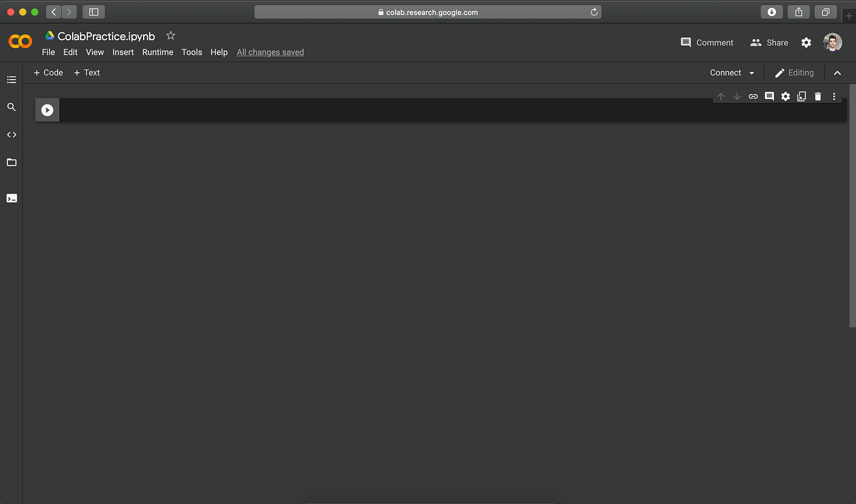Add a new Code cell

pyautogui.click(x=48, y=73)
